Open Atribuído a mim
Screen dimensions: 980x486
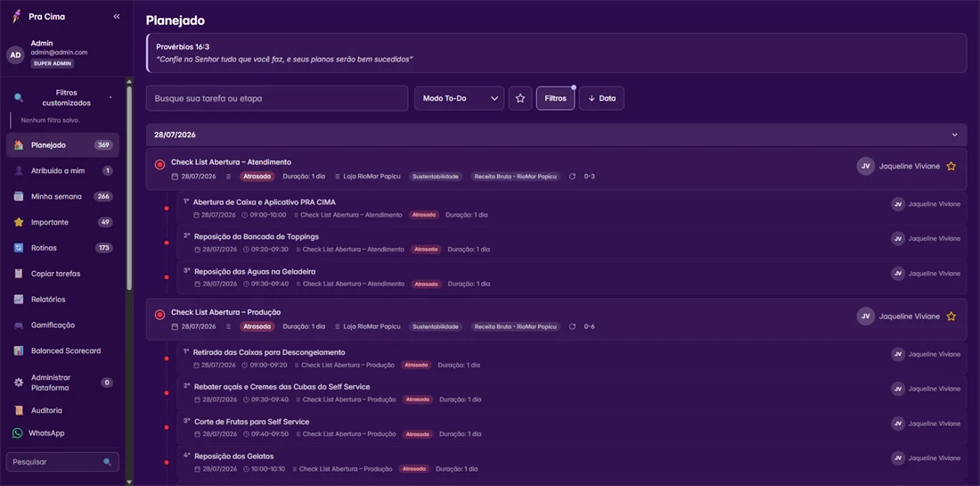[x=62, y=170]
